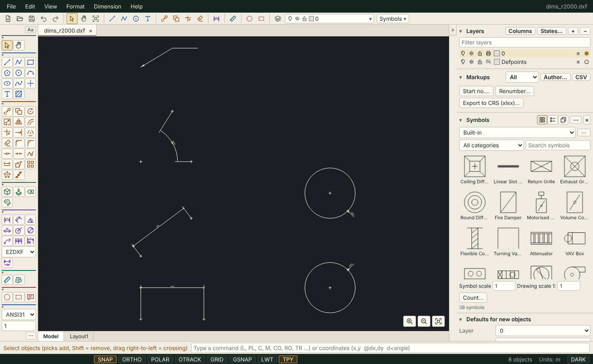Viewport: 593px width, 364px height.
Task: Open the File menu
Action: (x=11, y=6)
